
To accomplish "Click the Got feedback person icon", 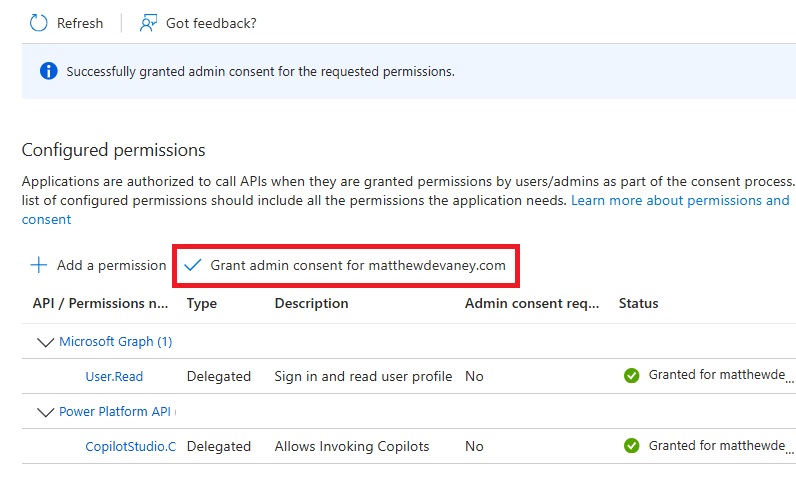I will pyautogui.click(x=149, y=22).
